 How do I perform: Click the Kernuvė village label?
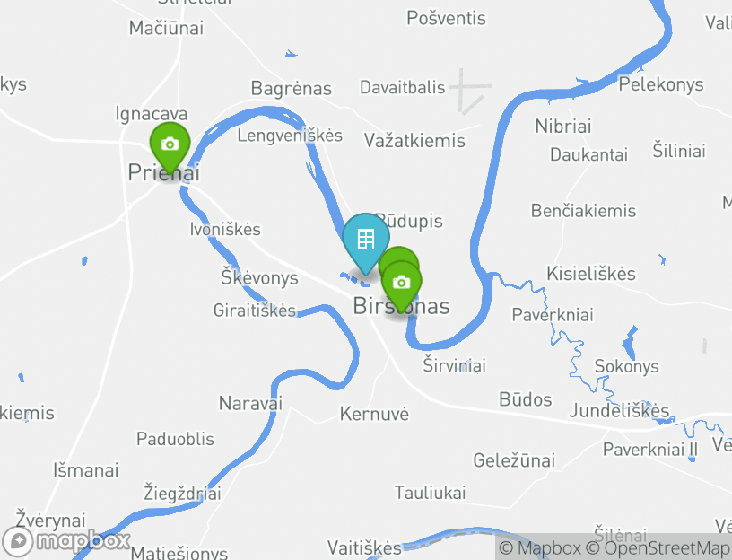[x=374, y=414]
